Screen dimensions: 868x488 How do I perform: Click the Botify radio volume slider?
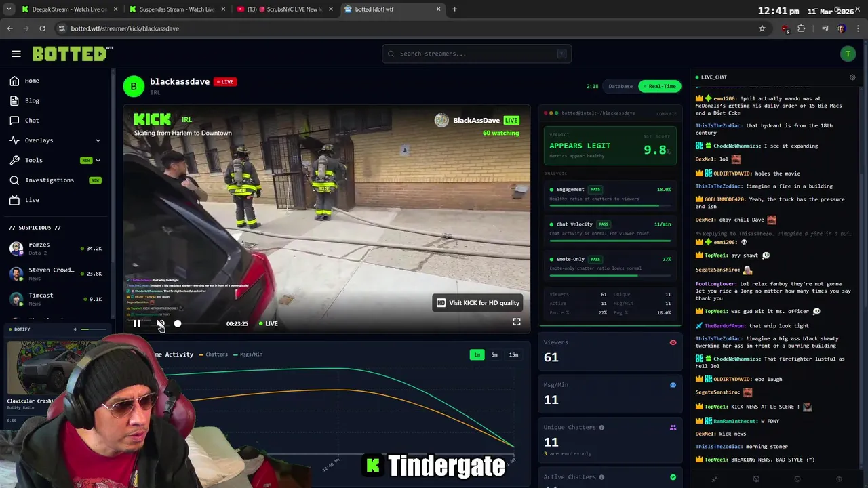(x=93, y=329)
